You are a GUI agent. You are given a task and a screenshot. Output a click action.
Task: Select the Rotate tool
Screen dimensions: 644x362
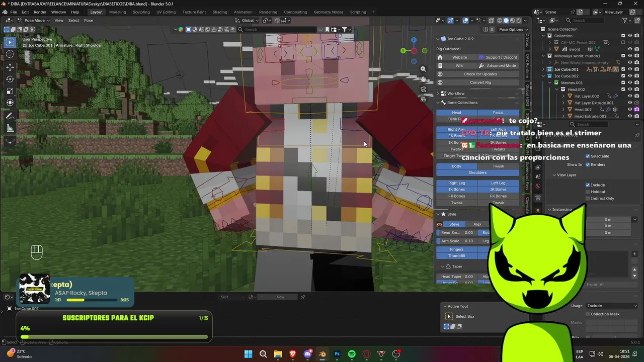pyautogui.click(x=10, y=79)
